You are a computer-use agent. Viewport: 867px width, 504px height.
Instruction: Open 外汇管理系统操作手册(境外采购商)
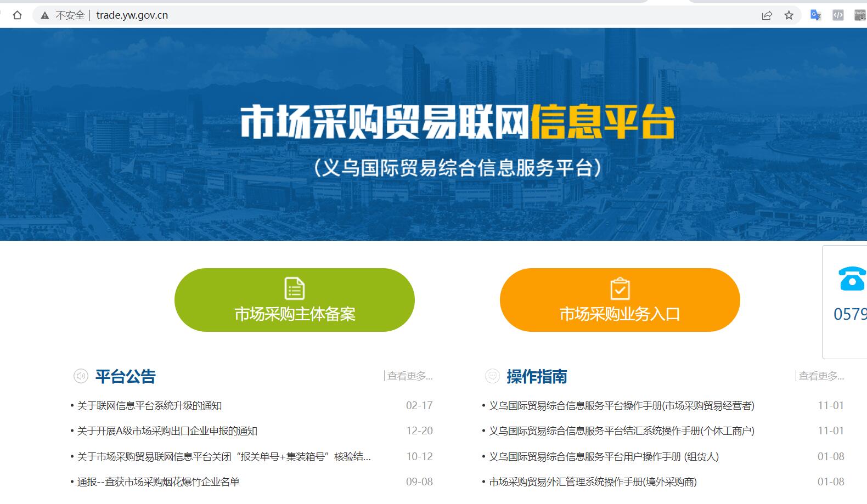pos(593,482)
